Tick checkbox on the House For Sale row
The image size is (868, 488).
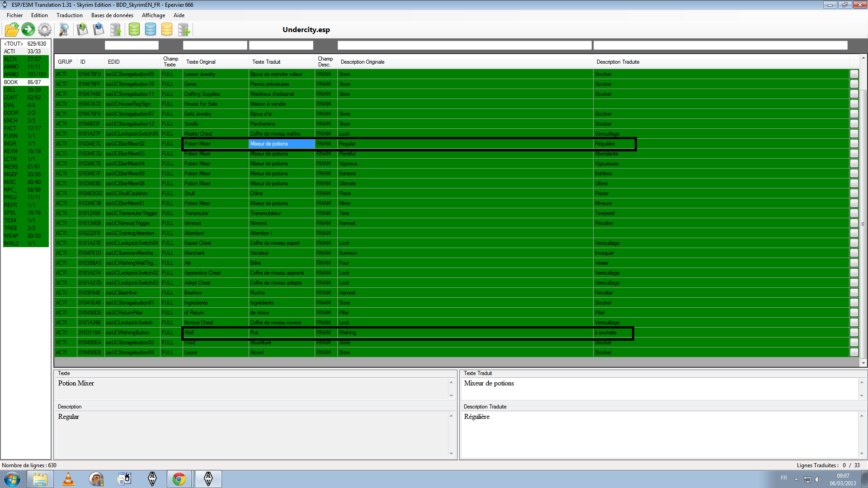(854, 104)
